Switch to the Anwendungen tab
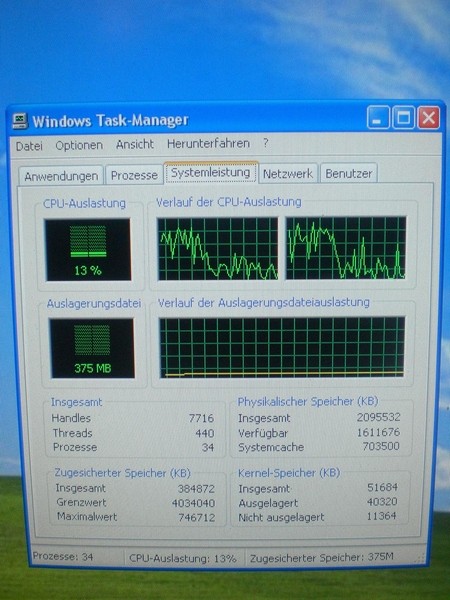 61,176
